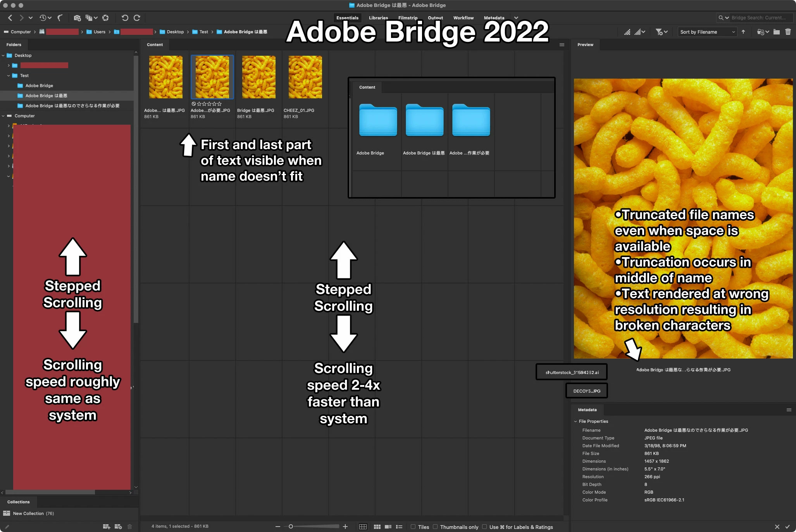
Task: Collapse the File Properties section
Action: click(575, 421)
